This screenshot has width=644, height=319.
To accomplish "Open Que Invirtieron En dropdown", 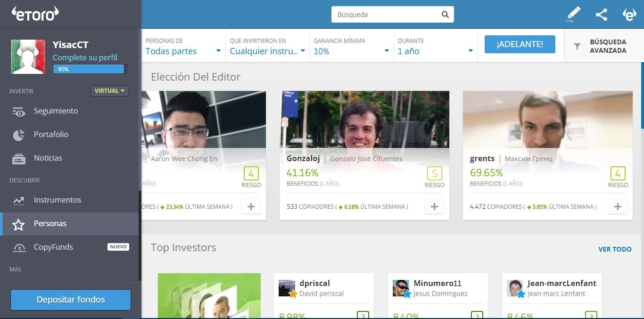I will (x=267, y=46).
